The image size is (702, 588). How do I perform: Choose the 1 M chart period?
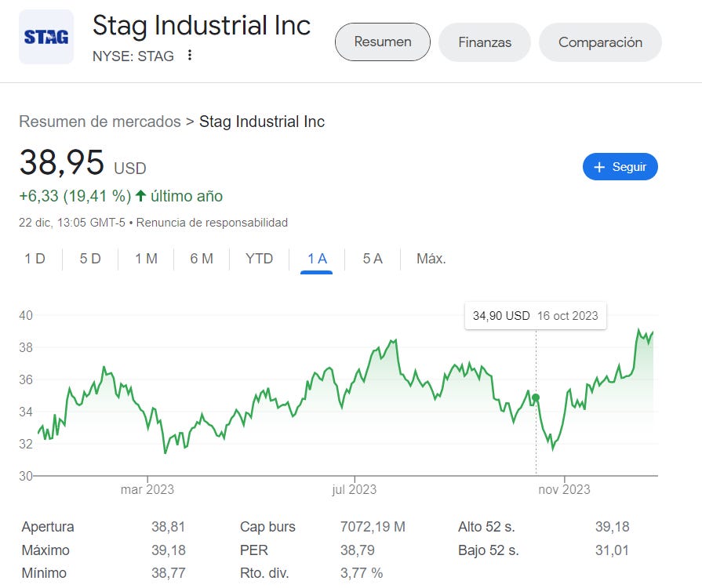[x=146, y=259]
